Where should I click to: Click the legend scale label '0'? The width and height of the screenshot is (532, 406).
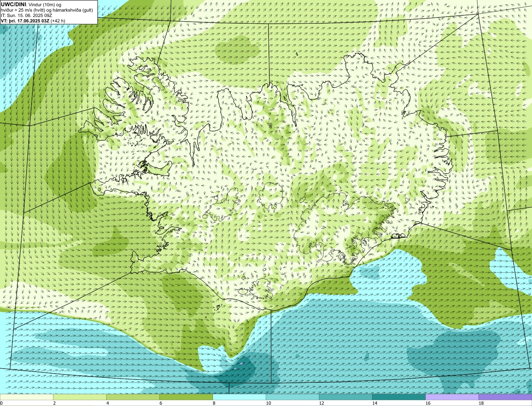(x=1, y=403)
